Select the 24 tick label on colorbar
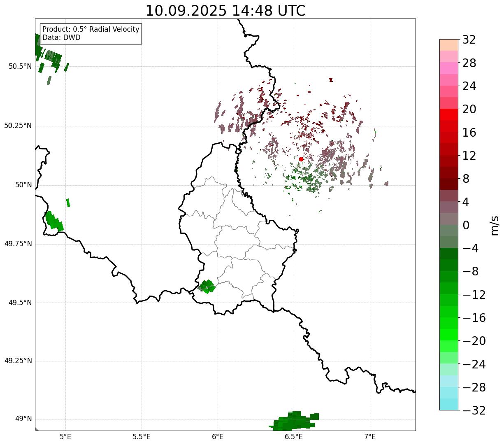The width and height of the screenshot is (504, 445). (469, 86)
